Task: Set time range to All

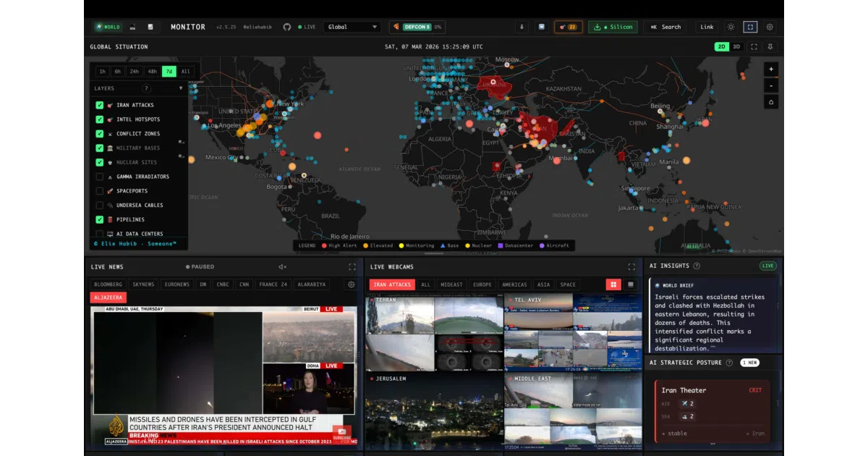Action: click(x=185, y=71)
